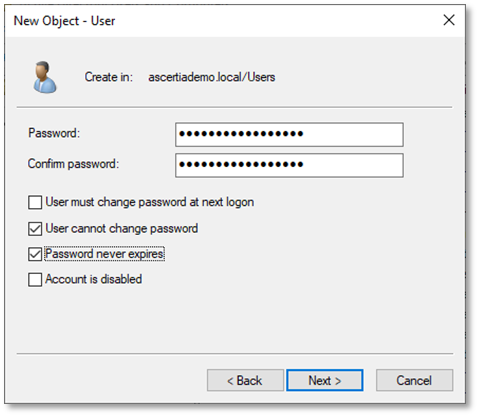Click the Confirm password: field label
Screen dimensions: 478x416
click(73, 164)
